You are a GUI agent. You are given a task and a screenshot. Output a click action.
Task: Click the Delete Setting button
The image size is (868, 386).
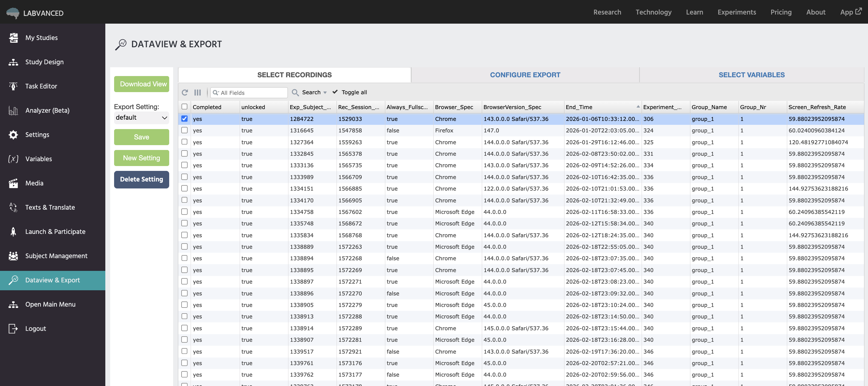(142, 179)
